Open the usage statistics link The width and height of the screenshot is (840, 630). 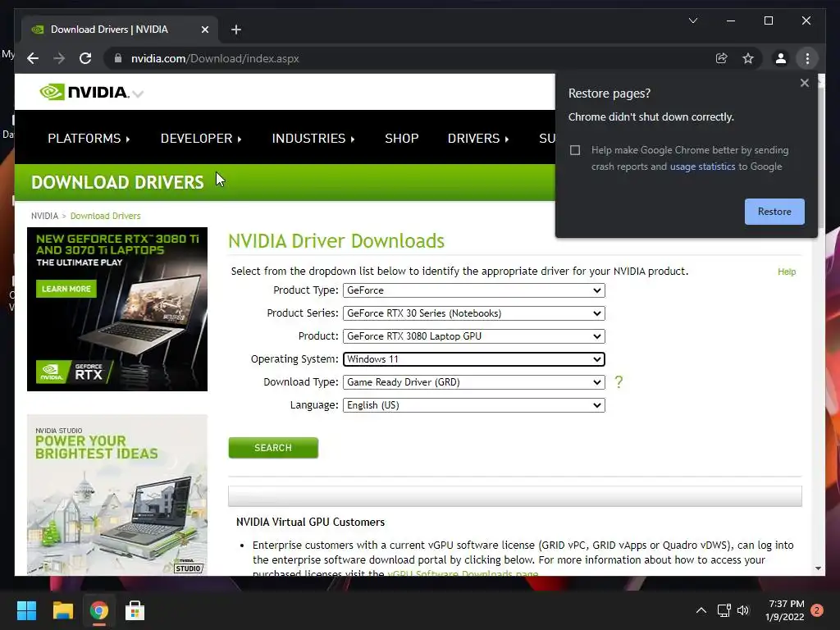pyautogui.click(x=702, y=167)
